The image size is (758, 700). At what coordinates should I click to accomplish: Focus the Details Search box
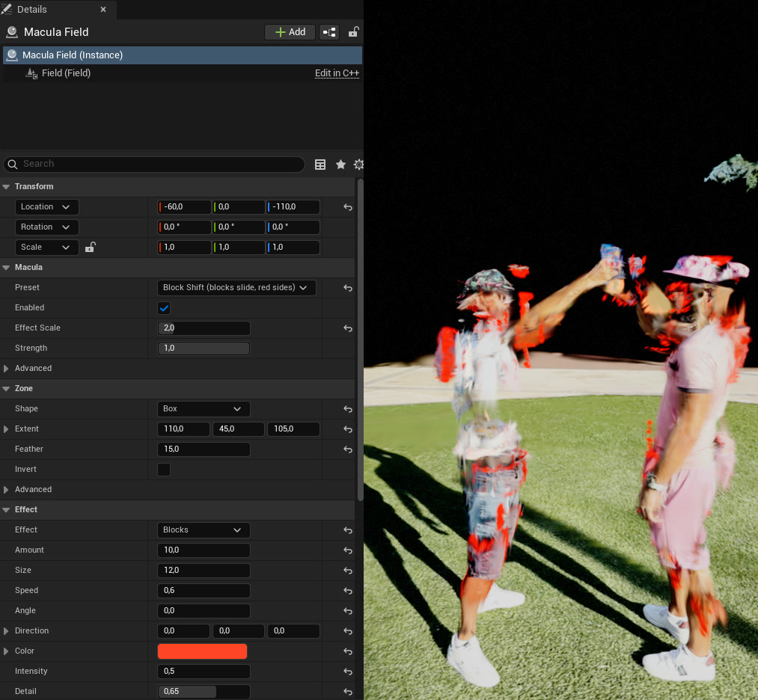153,165
